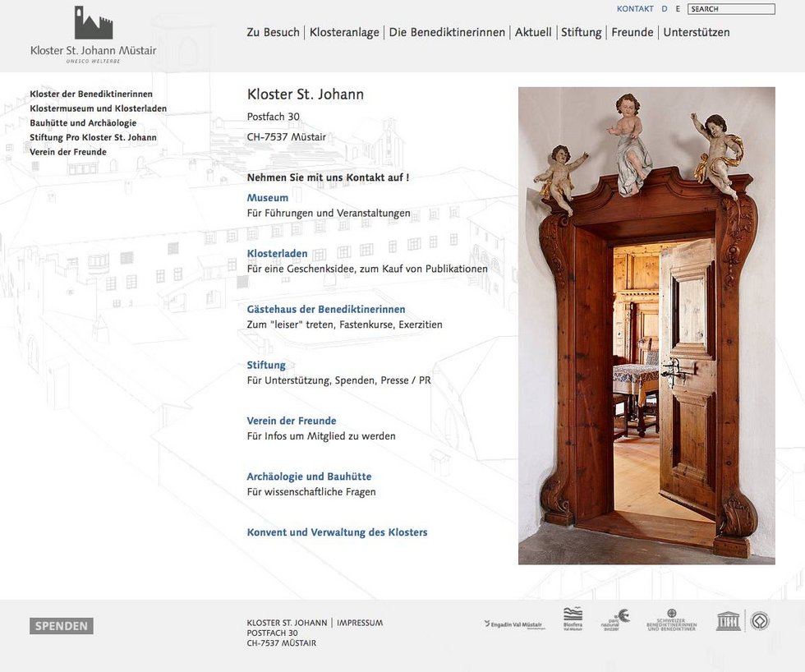Select the Unterstützen menu item

click(x=696, y=33)
